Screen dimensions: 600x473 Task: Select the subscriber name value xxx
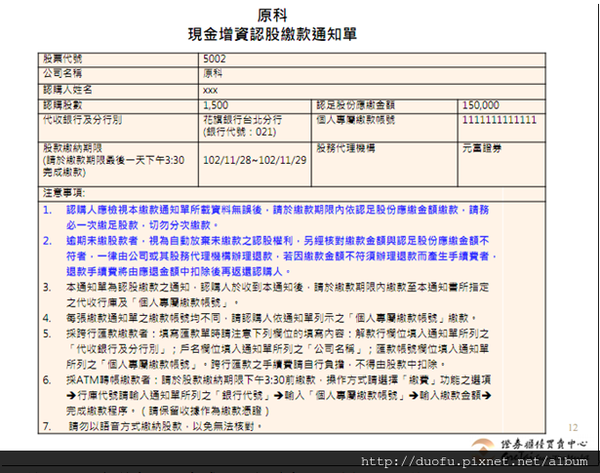pos(210,91)
